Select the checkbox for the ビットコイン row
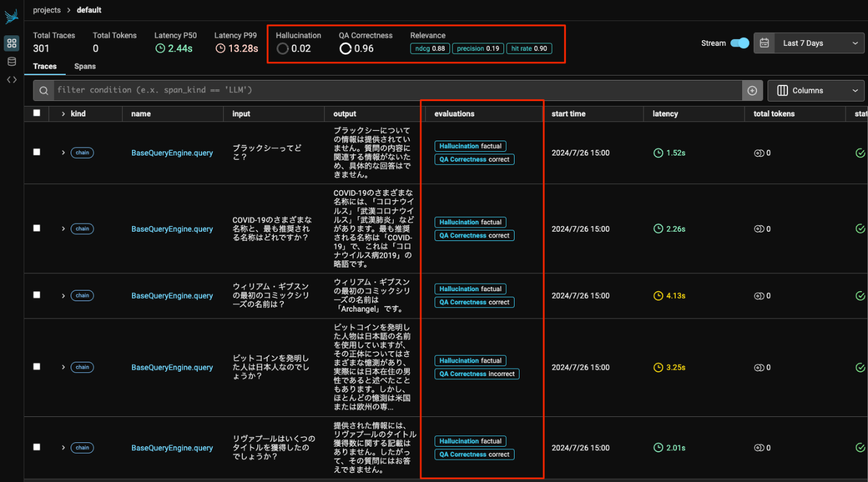This screenshot has height=482, width=868. pos(37,367)
